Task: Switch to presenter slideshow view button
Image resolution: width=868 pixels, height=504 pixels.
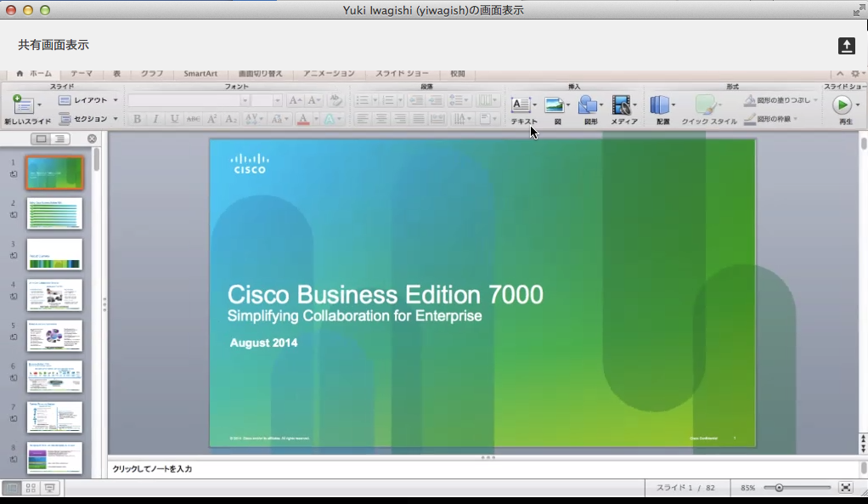Action: point(50,488)
